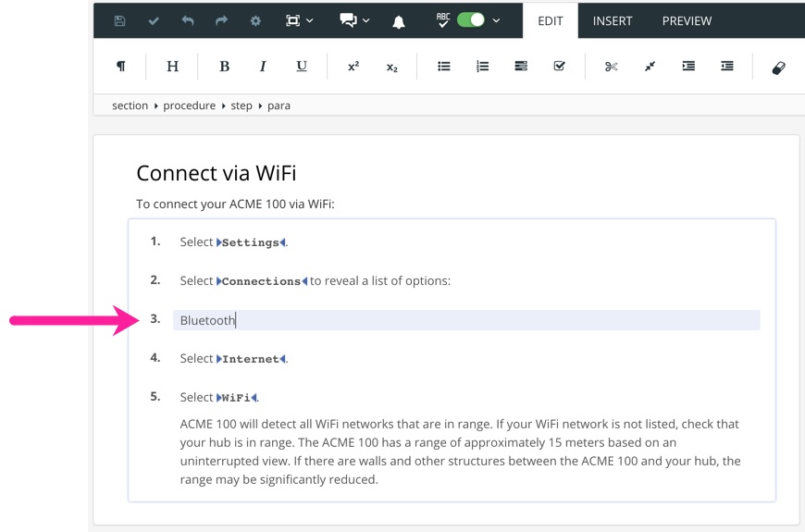Toggle the spell check switch
The width and height of the screenshot is (805, 532).
(470, 20)
